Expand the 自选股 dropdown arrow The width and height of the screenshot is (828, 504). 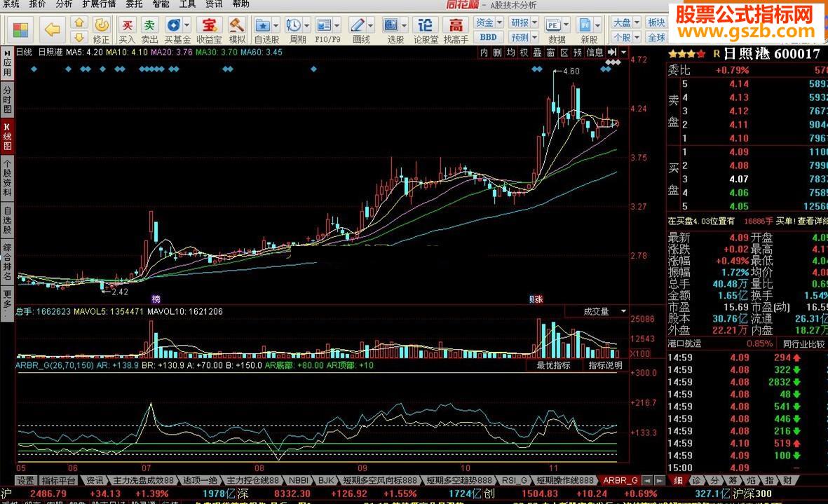pyautogui.click(x=276, y=25)
